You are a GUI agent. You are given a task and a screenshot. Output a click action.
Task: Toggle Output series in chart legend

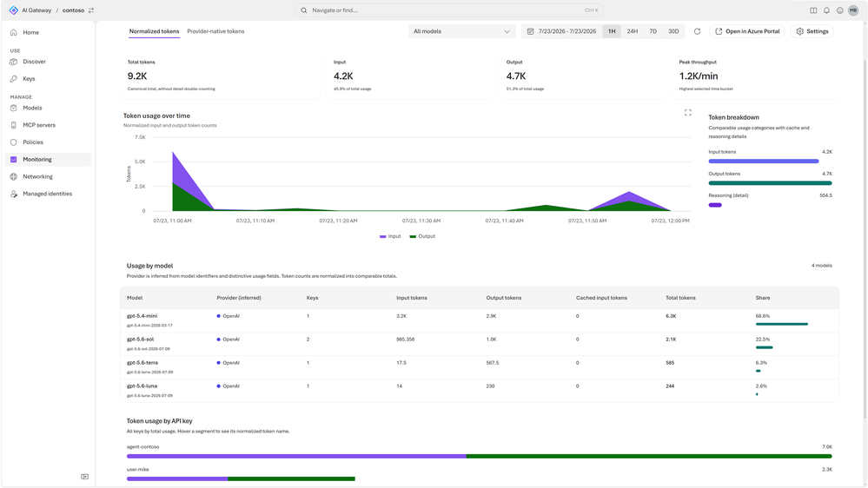tap(422, 236)
